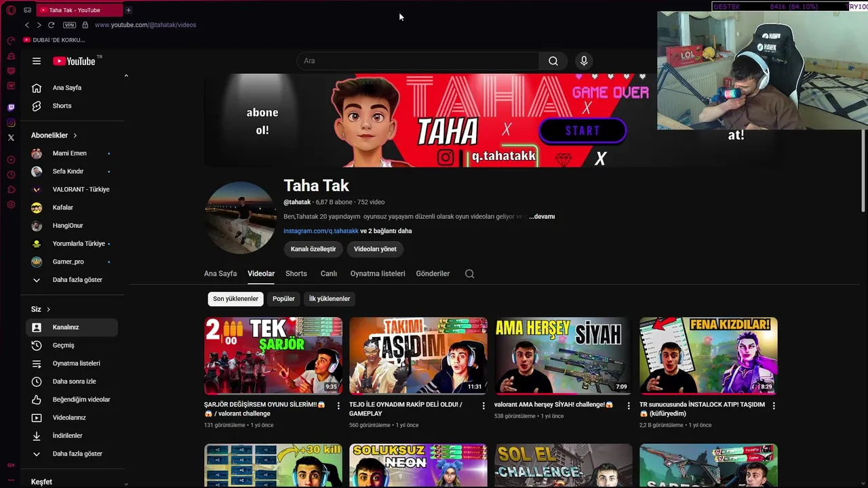
Task: Expand channel description with ...devamı
Action: click(x=542, y=216)
